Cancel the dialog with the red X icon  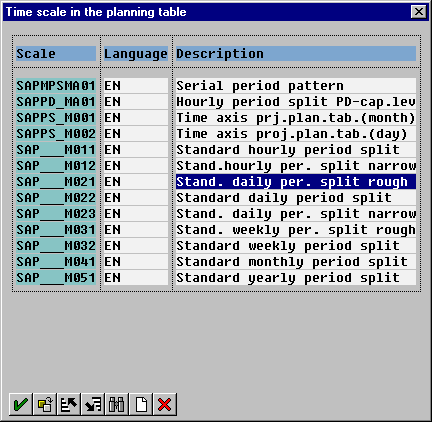click(x=165, y=404)
